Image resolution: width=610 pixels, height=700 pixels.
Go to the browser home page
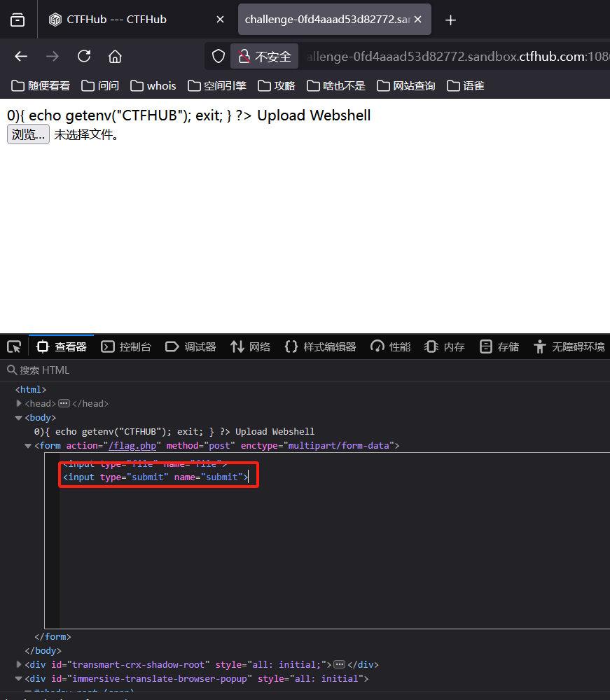[x=116, y=56]
